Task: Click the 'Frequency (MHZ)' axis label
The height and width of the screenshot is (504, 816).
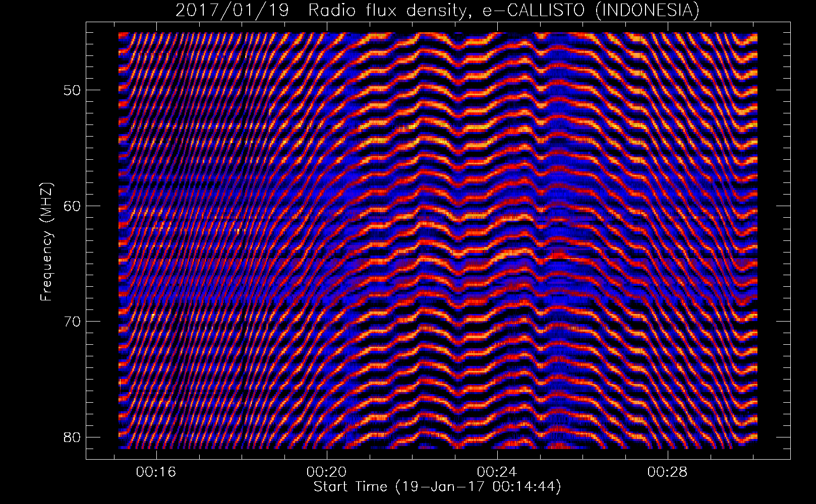Action: (46, 241)
